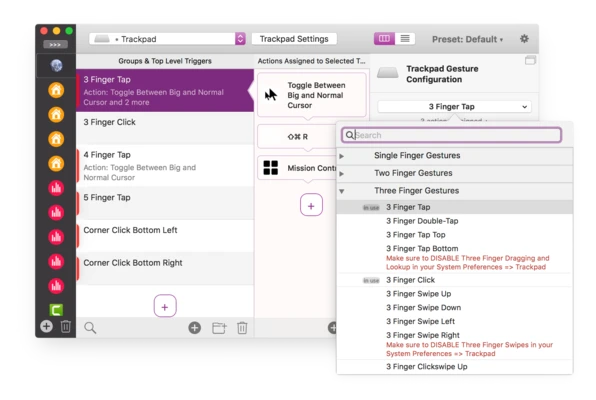Choose 3 Finger Swipe Up gesture
Image resolution: width=596 pixels, height=400 pixels.
(x=455, y=294)
